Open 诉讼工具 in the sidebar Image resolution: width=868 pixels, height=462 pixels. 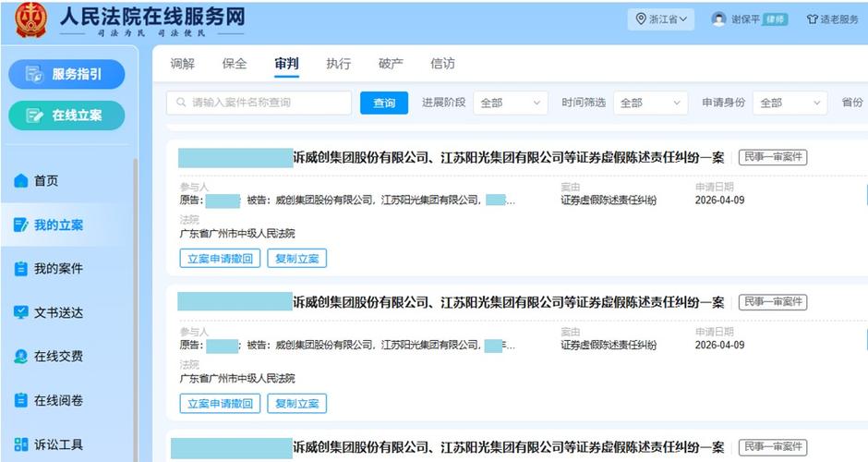[x=58, y=444]
